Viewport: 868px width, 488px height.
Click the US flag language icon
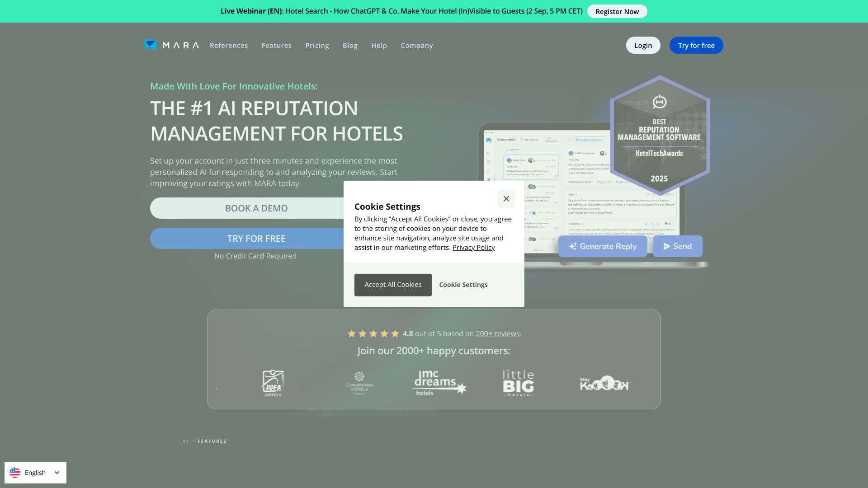15,473
